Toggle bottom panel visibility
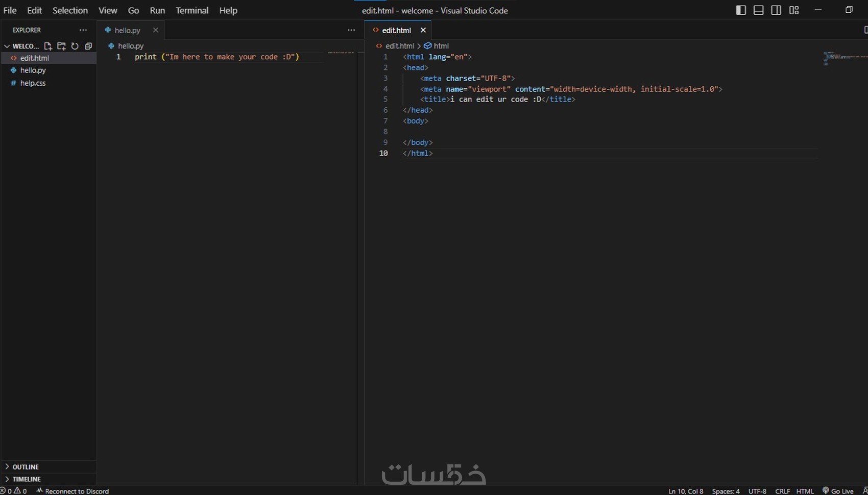Screen dimensions: 868x495 (759, 10)
